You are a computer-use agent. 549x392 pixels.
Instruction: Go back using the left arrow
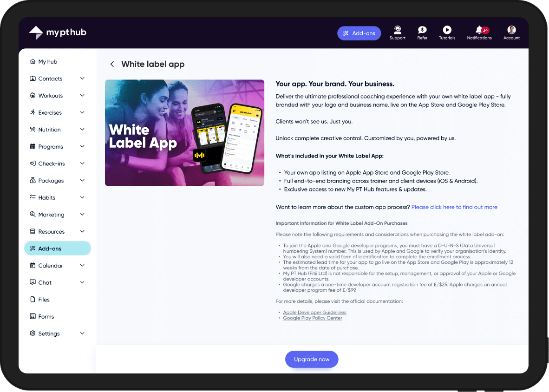[112, 64]
